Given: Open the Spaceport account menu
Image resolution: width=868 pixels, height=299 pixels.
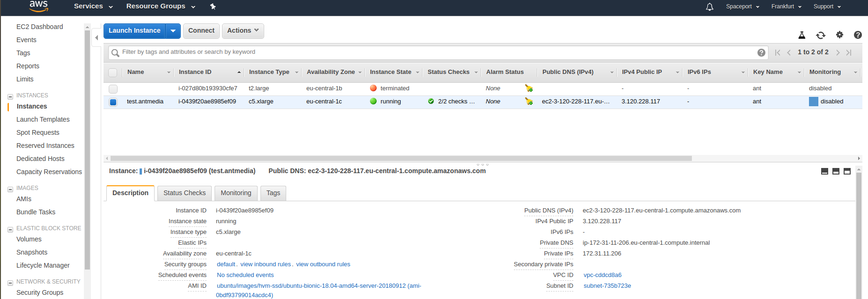Looking at the screenshot, I should [742, 7].
